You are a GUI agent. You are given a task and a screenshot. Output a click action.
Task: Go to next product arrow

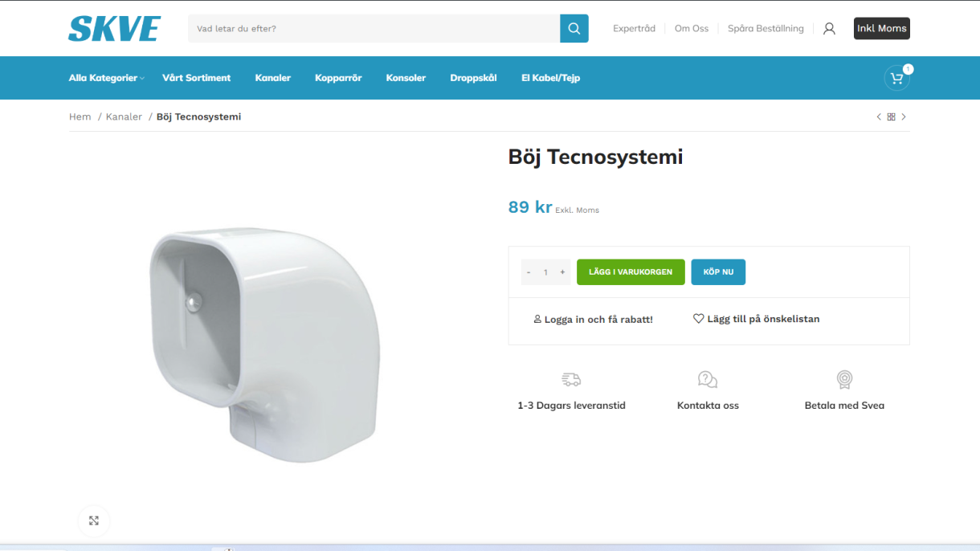[904, 117]
